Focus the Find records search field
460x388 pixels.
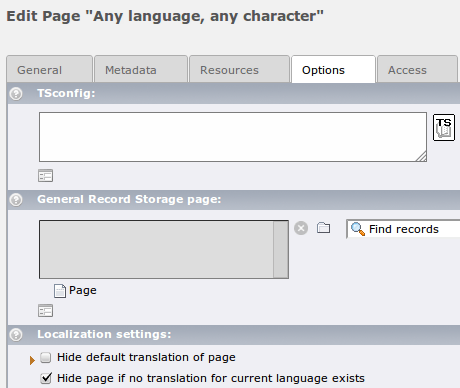coord(403,229)
